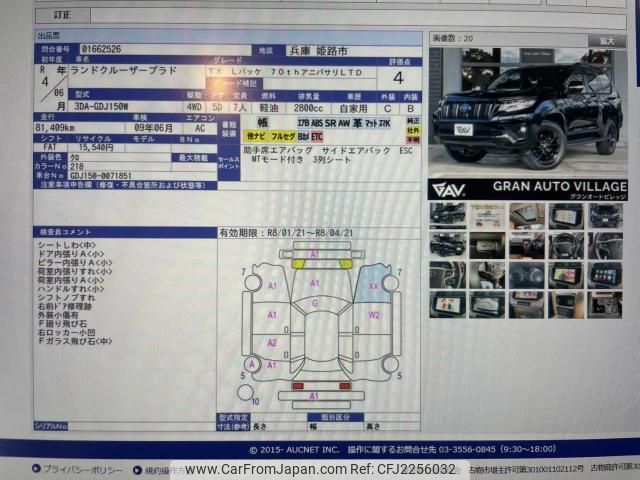Open the プライバシーポリシー privacy policy link

tap(77, 467)
